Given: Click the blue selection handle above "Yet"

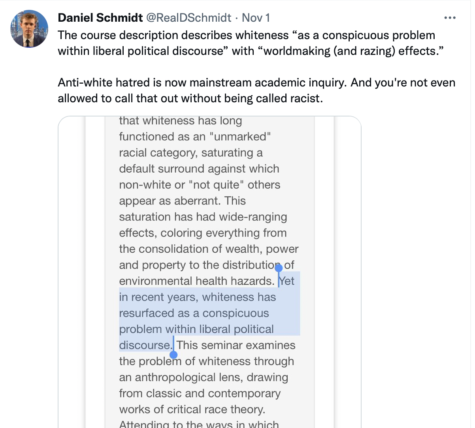Looking at the screenshot, I should (x=279, y=267).
